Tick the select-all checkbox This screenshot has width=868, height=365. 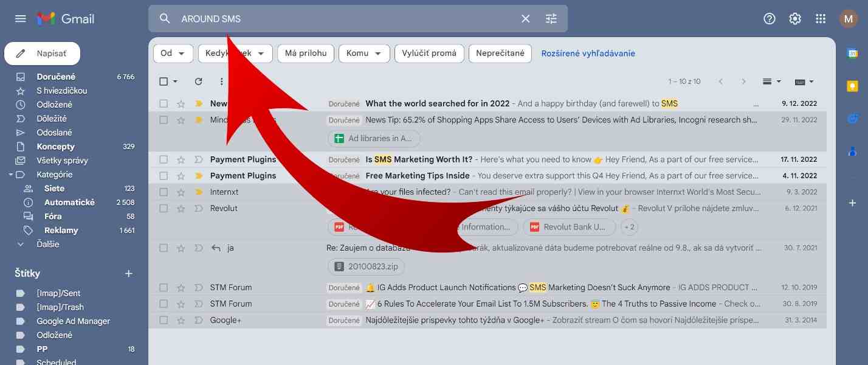[164, 82]
